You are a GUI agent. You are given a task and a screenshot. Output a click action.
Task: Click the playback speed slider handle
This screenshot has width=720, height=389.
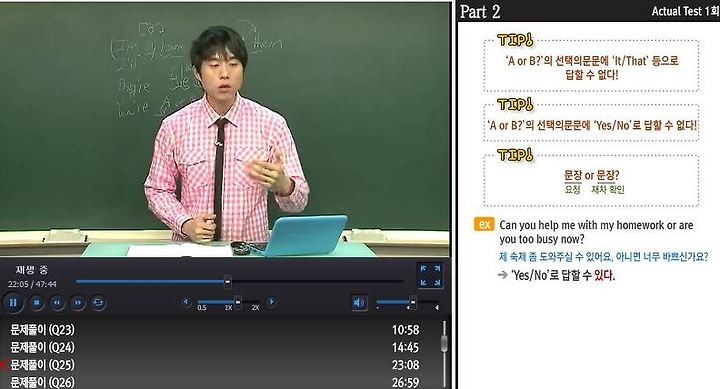[x=238, y=302]
